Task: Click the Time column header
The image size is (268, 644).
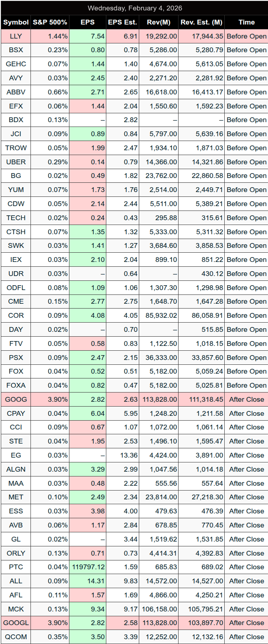Action: point(246,22)
